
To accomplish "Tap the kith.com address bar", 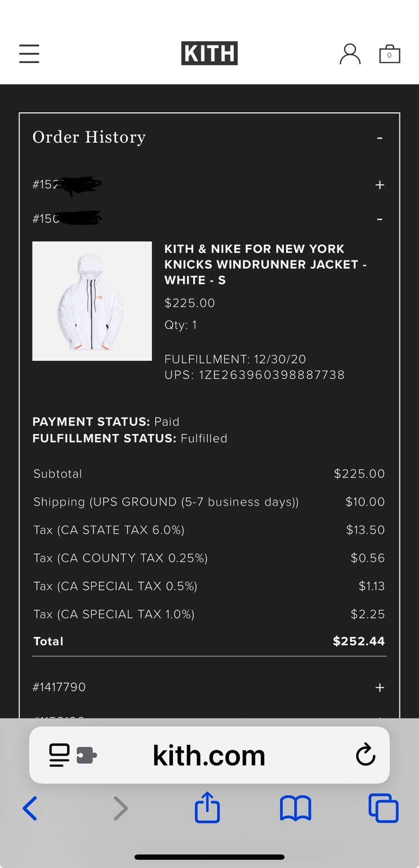I will point(210,755).
